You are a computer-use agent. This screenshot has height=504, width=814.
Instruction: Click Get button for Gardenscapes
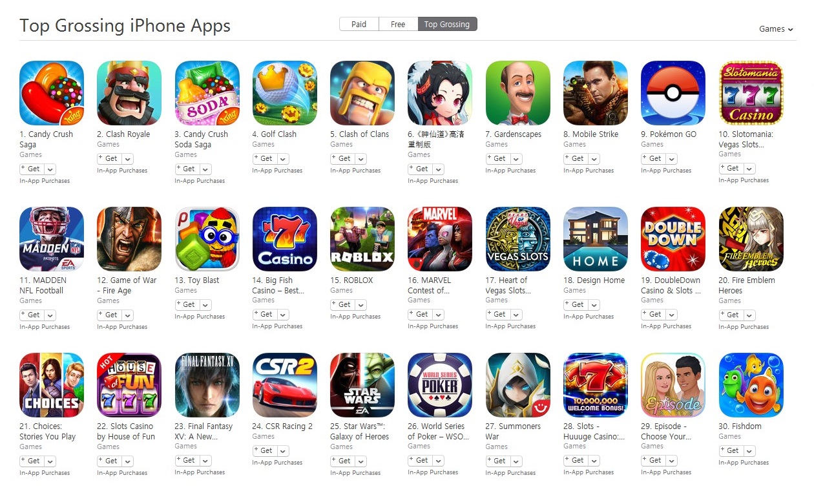(497, 159)
